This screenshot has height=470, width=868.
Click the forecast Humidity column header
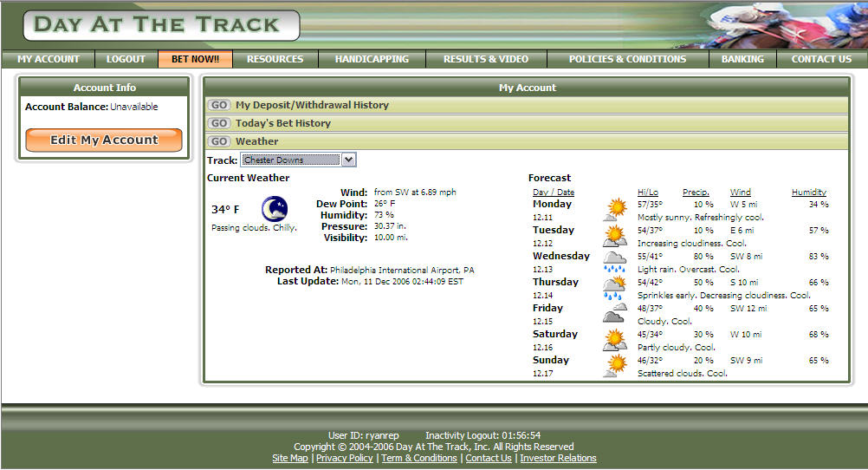click(x=809, y=193)
